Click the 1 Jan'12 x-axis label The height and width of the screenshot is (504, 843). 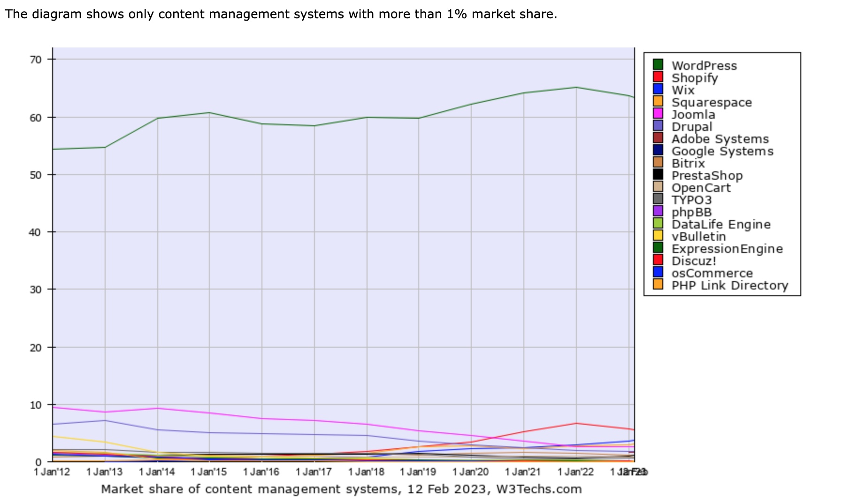pyautogui.click(x=52, y=472)
